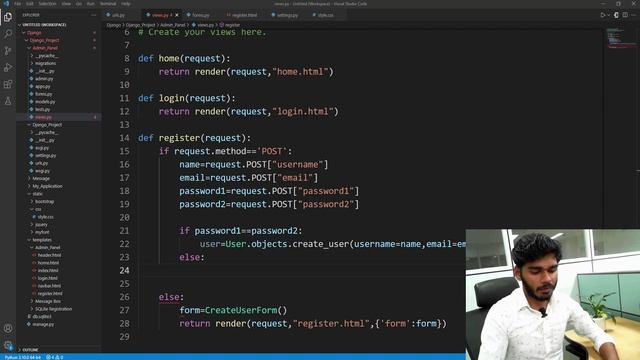Viewport: 640px width, 360px height.
Task: Open the Edit menu
Action: (30, 4)
